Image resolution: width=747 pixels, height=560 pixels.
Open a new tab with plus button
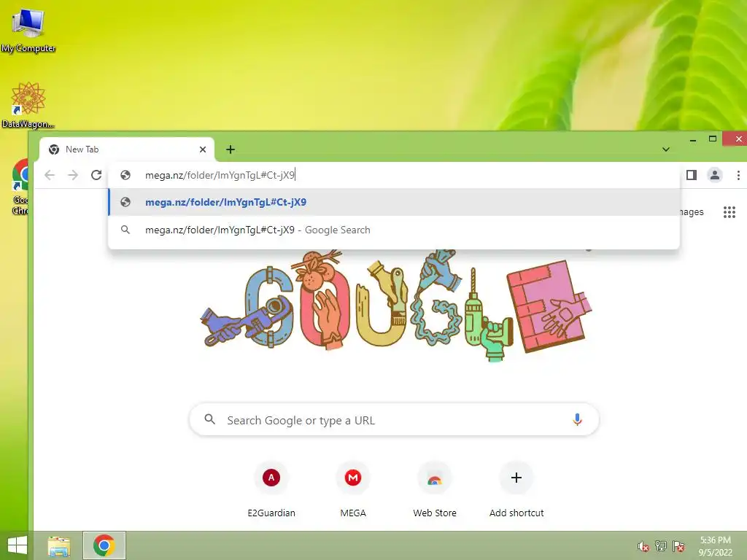point(231,149)
